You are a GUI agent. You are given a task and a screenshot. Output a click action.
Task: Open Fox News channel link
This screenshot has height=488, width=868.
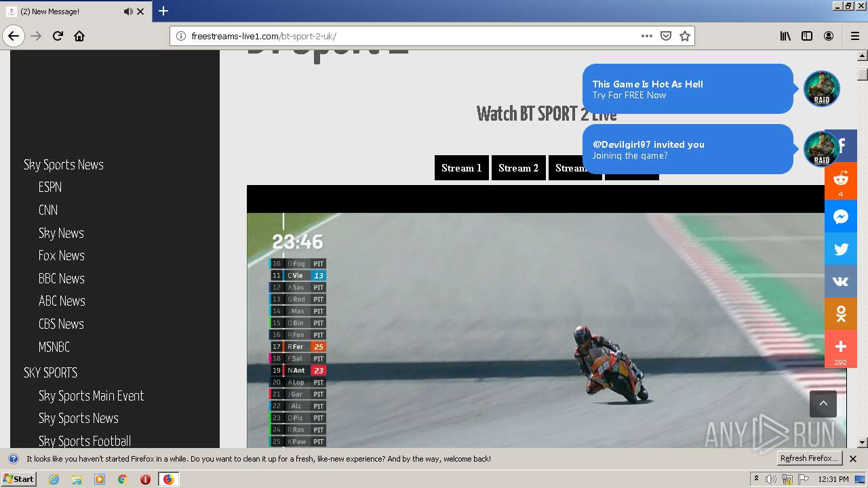click(62, 256)
